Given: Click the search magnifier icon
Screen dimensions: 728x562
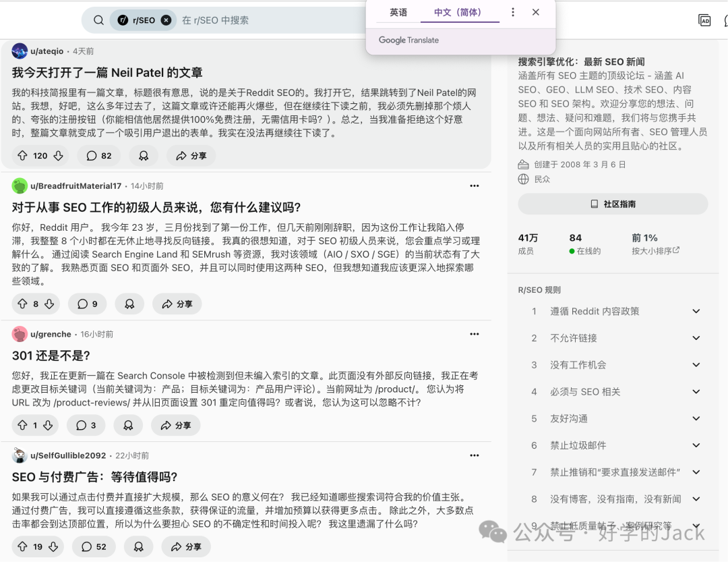Looking at the screenshot, I should coord(98,20).
